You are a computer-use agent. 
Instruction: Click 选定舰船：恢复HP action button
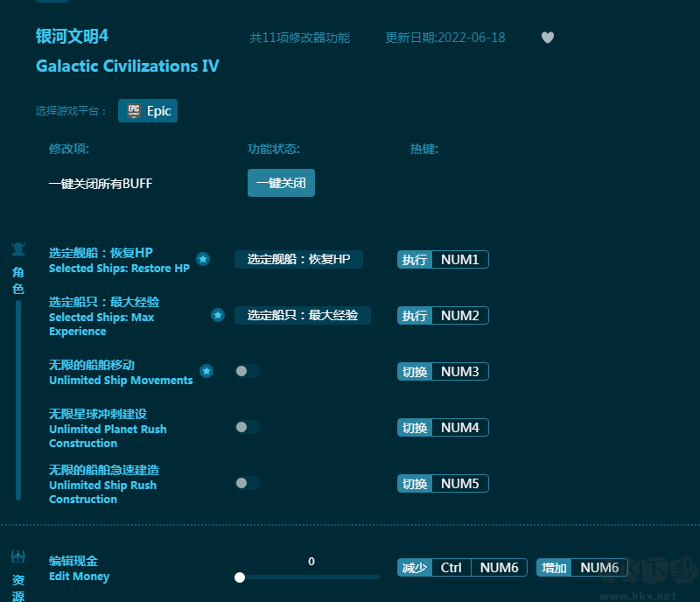(298, 260)
